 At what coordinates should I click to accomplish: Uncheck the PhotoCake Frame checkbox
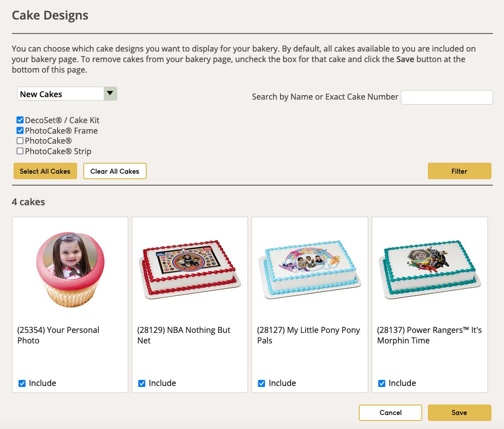coord(20,130)
